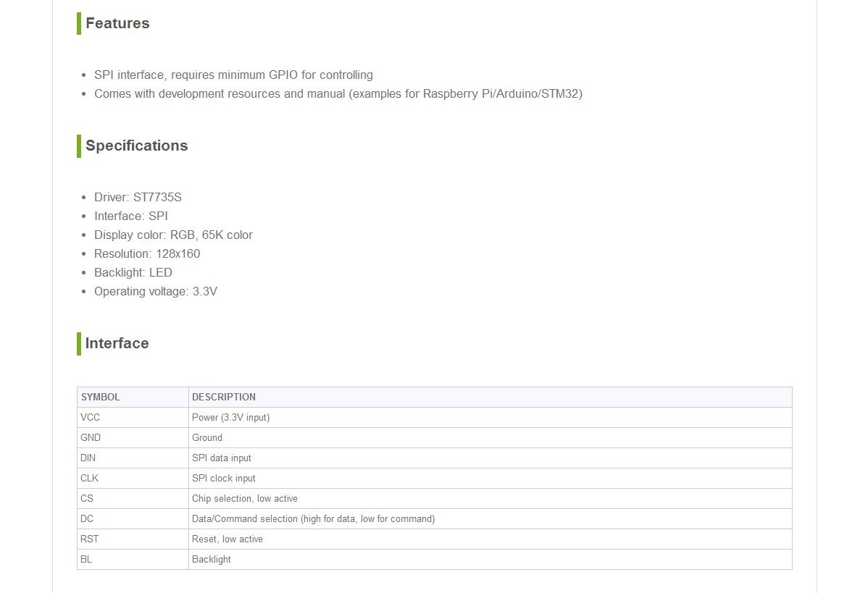Click the SYMBOL column header
Viewport: 868px width, 593px height.
click(101, 397)
